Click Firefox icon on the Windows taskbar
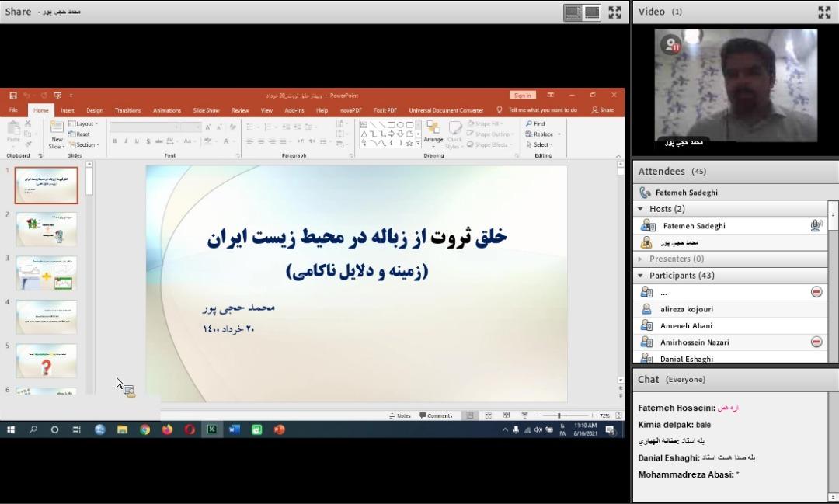This screenshot has height=504, width=839. (x=167, y=429)
